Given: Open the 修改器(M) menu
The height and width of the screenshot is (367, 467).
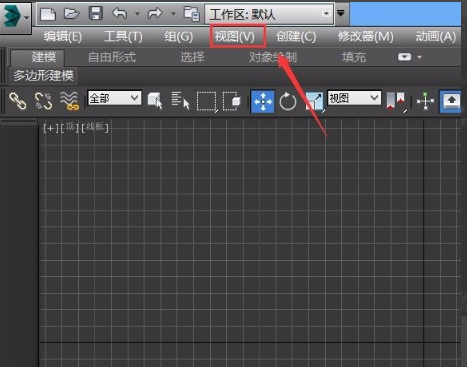Looking at the screenshot, I should [x=366, y=36].
